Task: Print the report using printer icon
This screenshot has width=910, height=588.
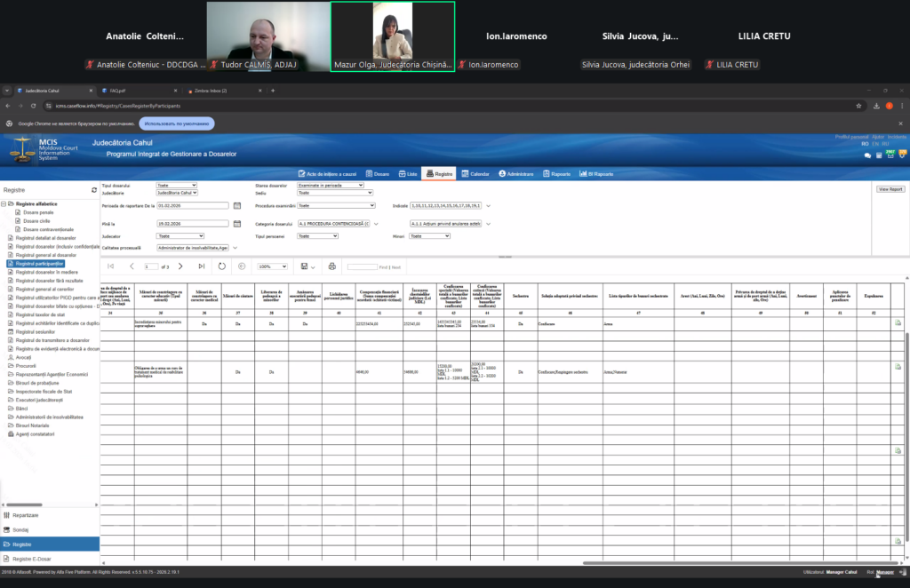Action: click(331, 266)
